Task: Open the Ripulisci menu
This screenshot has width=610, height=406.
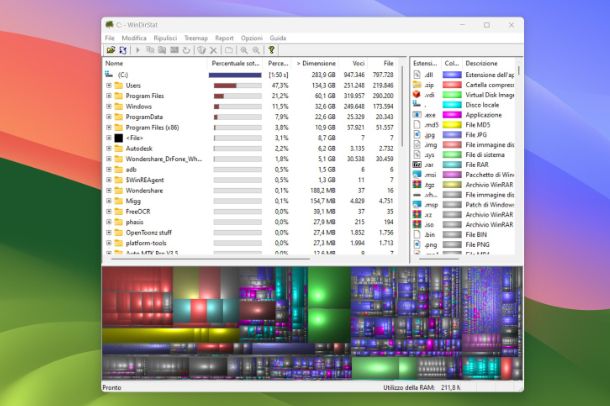Action: [x=165, y=38]
